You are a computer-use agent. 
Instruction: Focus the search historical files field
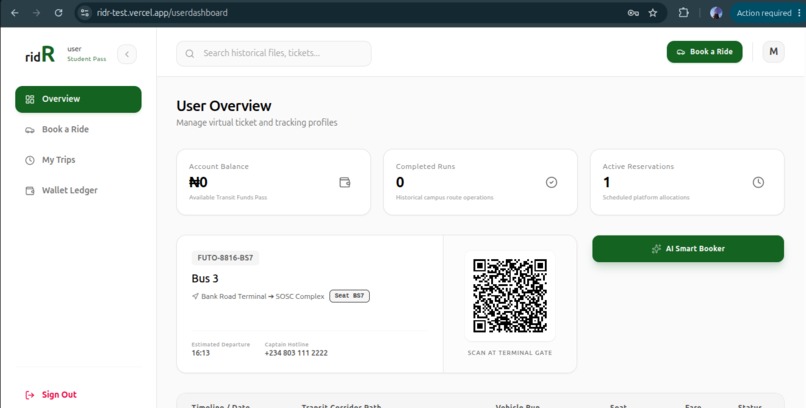273,53
